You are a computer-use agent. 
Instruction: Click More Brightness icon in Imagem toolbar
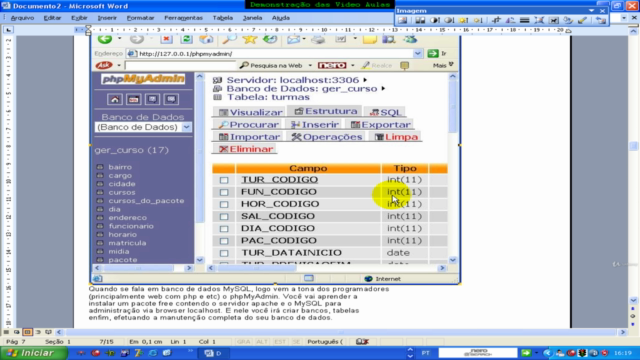coord(464,20)
